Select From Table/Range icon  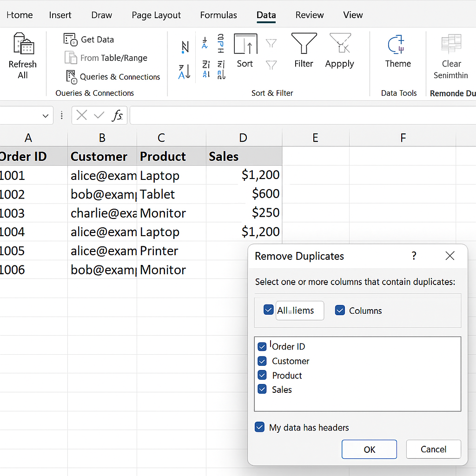(x=71, y=58)
